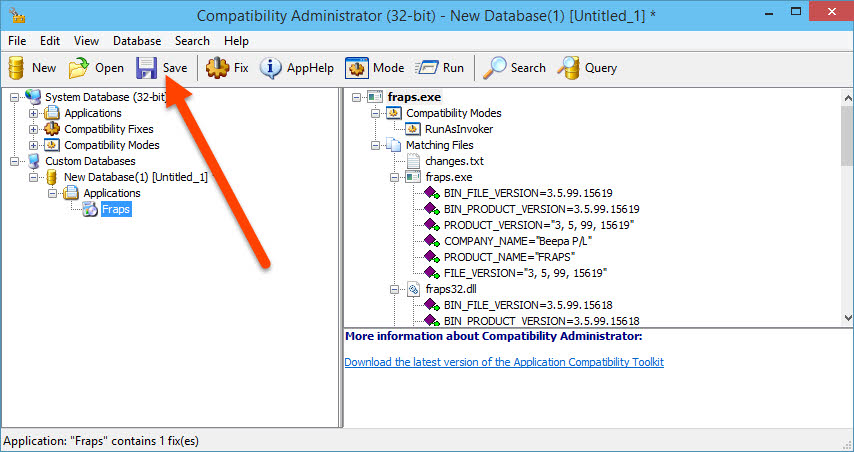Image resolution: width=854 pixels, height=452 pixels.
Task: Open the View menu
Action: click(86, 41)
